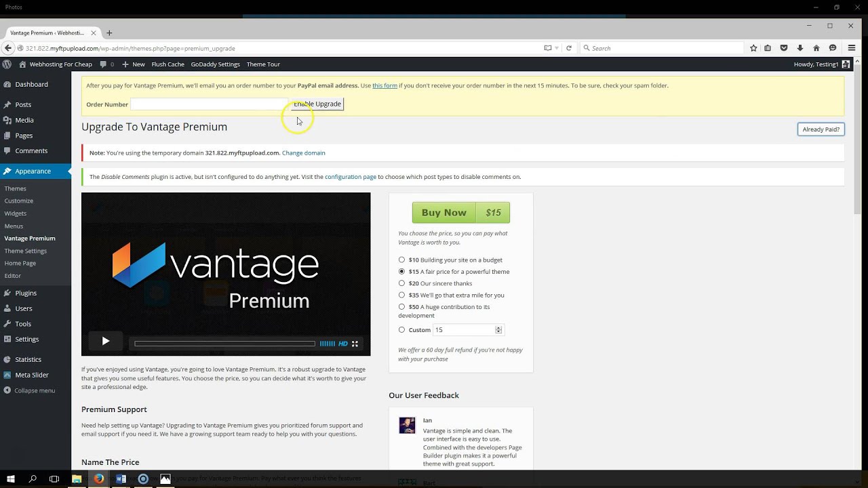Screen dimensions: 868x488
Task: Open the Plugins menu
Action: 26,293
